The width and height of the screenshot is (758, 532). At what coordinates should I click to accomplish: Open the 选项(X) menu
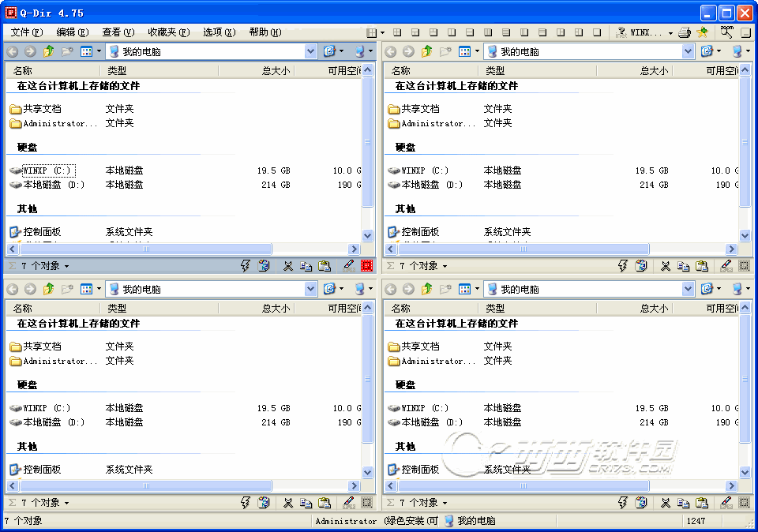tap(219, 32)
